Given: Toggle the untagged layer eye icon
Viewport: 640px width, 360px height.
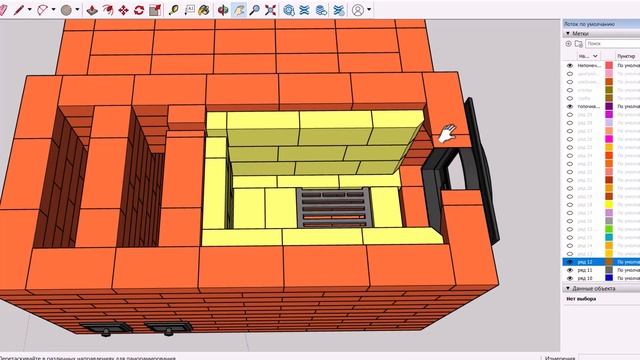Looking at the screenshot, I should 570,66.
